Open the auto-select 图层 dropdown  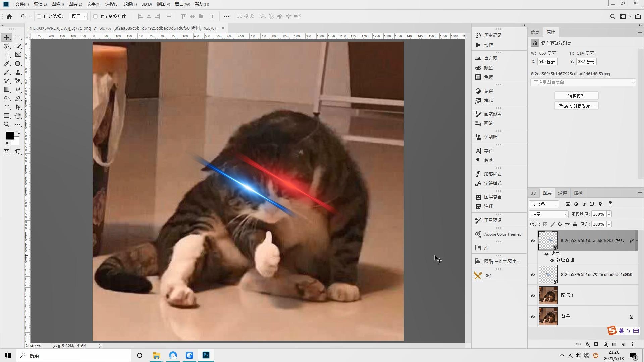[78, 16]
